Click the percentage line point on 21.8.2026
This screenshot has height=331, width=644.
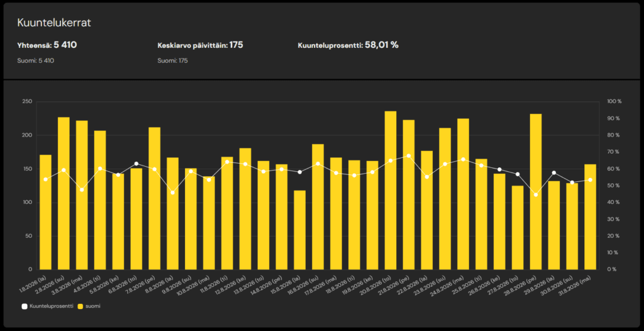point(409,156)
